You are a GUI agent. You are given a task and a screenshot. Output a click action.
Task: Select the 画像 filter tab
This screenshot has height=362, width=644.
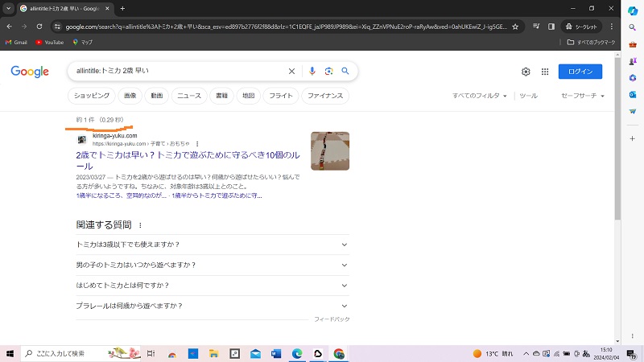point(130,96)
